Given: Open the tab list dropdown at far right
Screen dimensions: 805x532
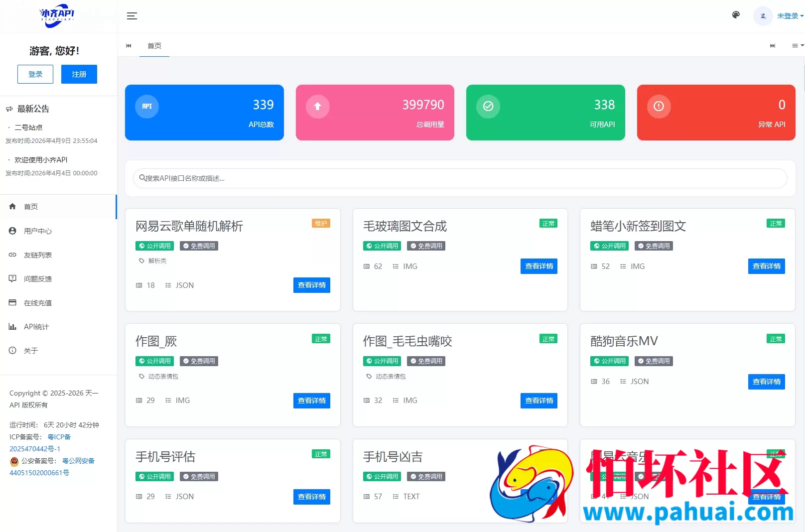Looking at the screenshot, I should pyautogui.click(x=796, y=45).
